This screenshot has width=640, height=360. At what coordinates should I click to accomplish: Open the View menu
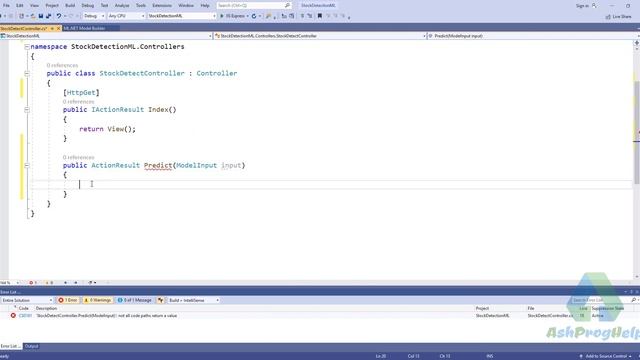(34, 6)
